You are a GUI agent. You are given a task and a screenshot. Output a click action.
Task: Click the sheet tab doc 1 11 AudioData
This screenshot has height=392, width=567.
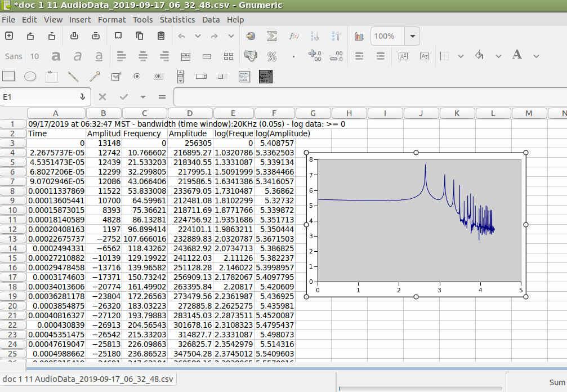[x=87, y=378]
